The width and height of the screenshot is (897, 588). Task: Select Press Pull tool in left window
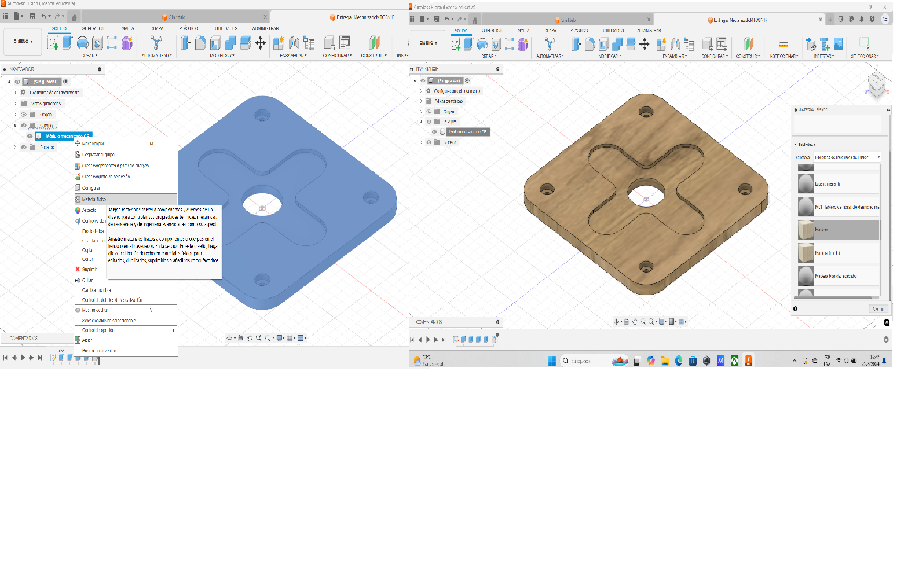[185, 43]
